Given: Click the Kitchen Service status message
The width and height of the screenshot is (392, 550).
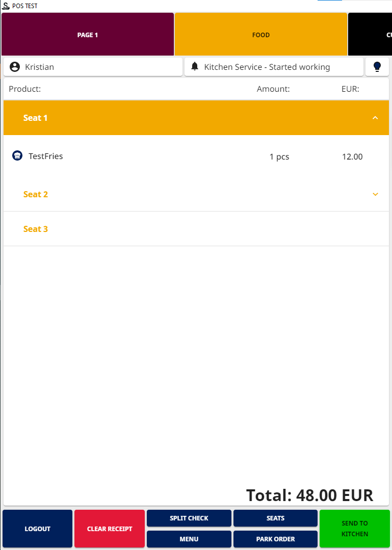Looking at the screenshot, I should coord(267,67).
